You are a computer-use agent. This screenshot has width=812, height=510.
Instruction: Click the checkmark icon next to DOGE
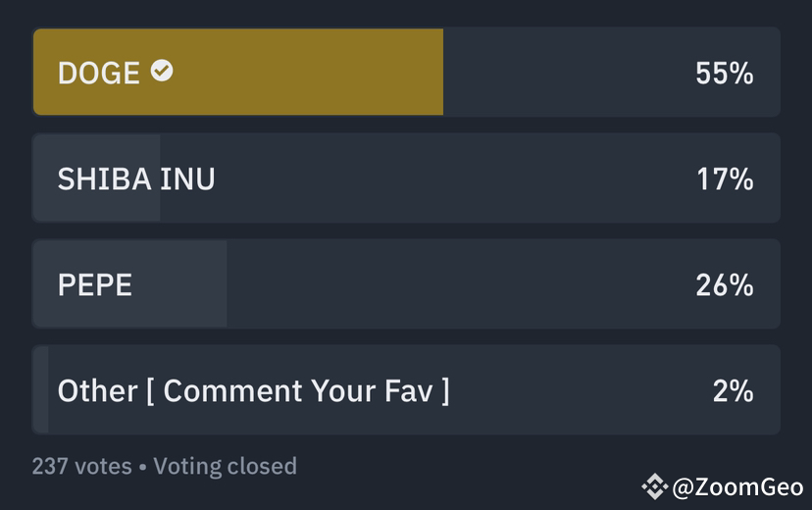pos(162,71)
